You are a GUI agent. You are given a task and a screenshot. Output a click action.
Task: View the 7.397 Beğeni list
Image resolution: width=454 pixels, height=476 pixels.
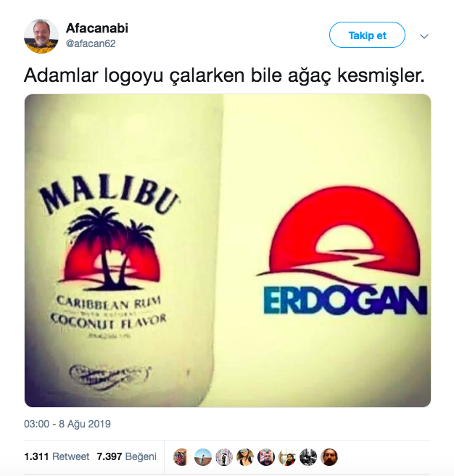click(127, 456)
